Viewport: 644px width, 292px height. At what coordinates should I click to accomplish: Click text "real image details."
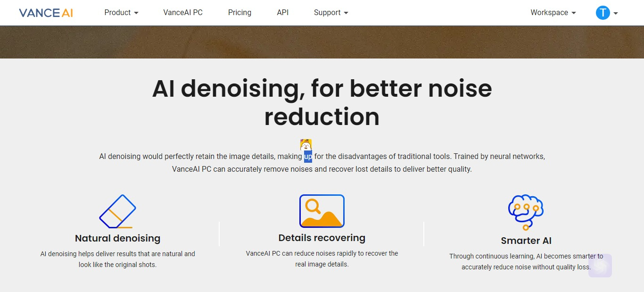(x=322, y=264)
